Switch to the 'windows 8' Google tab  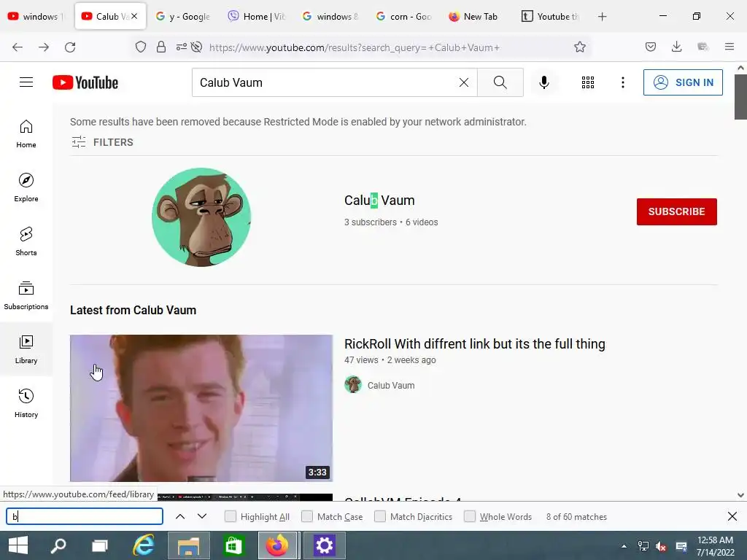330,17
